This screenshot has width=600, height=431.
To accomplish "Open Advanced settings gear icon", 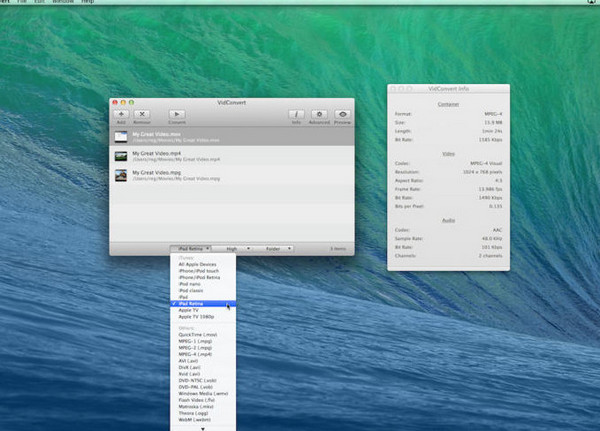I will click(x=319, y=115).
